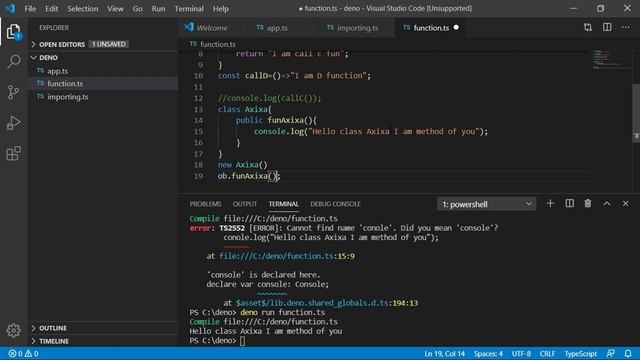Click the 1 UNSAVED badge
Screen dimensions: 640x360
[x=109, y=44]
